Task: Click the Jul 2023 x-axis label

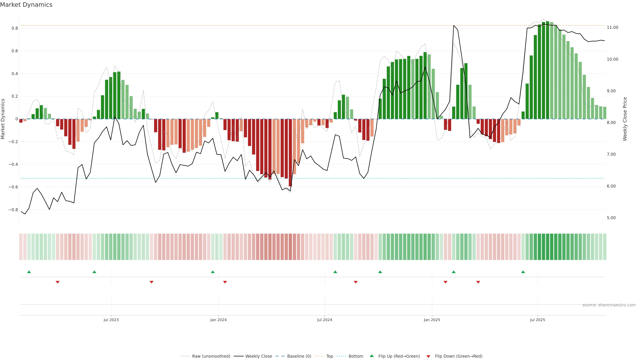Action: tap(111, 320)
